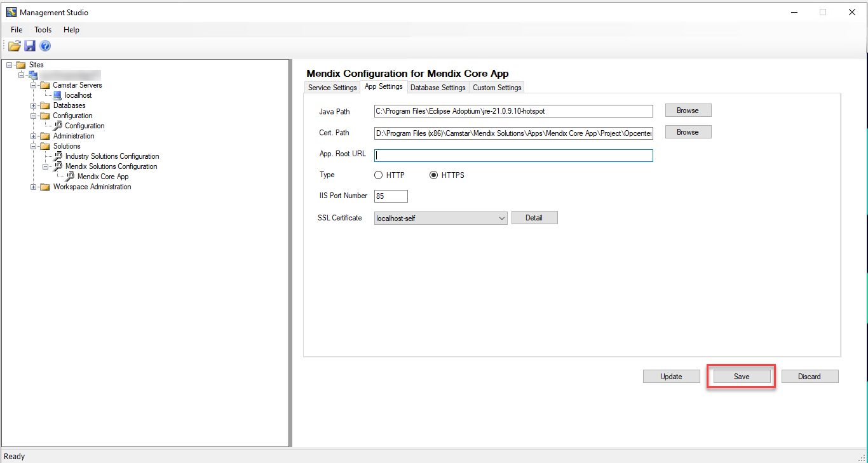This screenshot has height=463, width=868.
Task: Click the Mendix Solutions Configuration wrench icon
Action: pos(58,166)
